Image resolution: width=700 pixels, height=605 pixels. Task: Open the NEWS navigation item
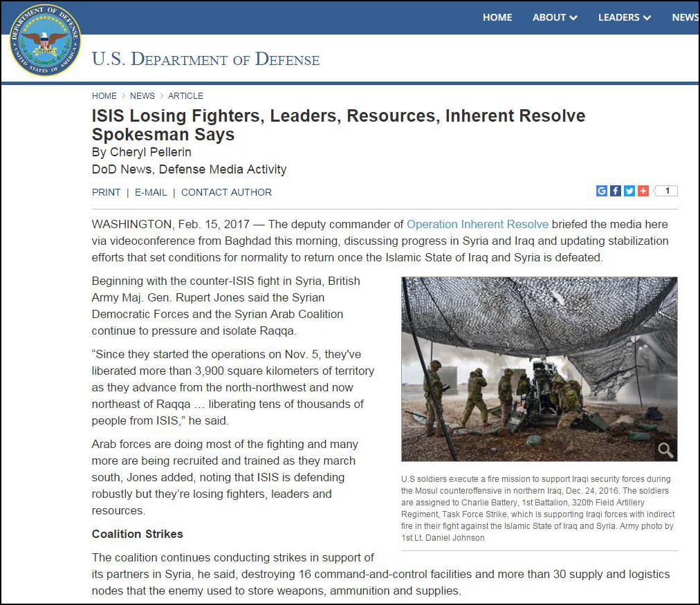click(685, 17)
